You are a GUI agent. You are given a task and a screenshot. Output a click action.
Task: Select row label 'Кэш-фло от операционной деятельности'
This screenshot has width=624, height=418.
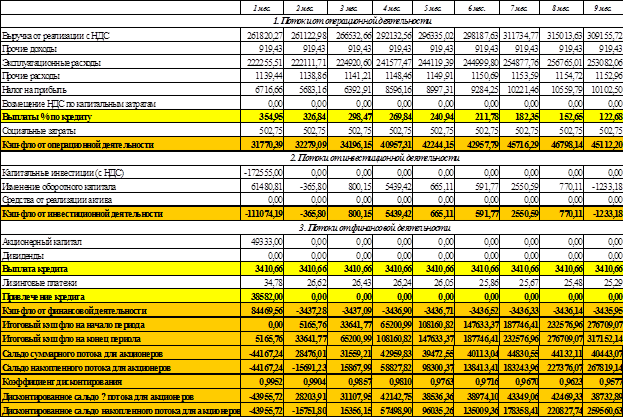[78, 145]
